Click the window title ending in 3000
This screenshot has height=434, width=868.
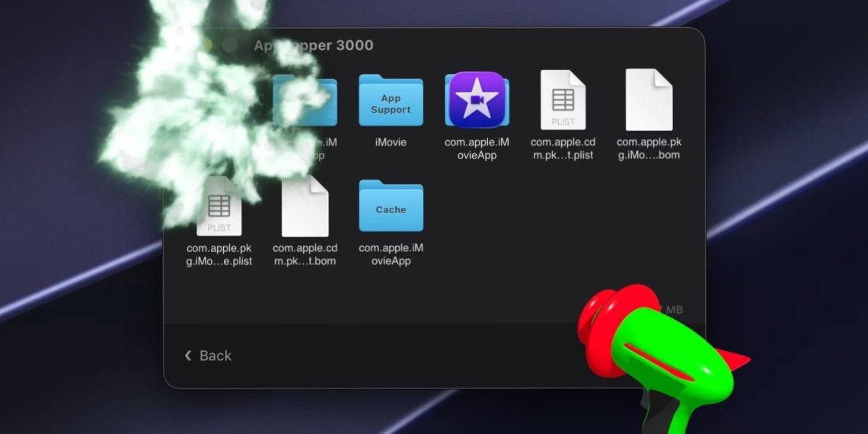[314, 46]
